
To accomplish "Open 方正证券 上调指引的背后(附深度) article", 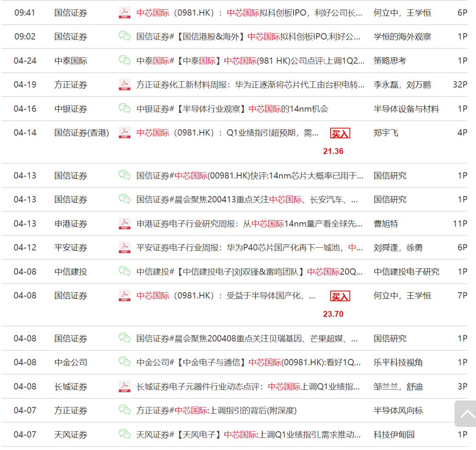I will point(216,410).
